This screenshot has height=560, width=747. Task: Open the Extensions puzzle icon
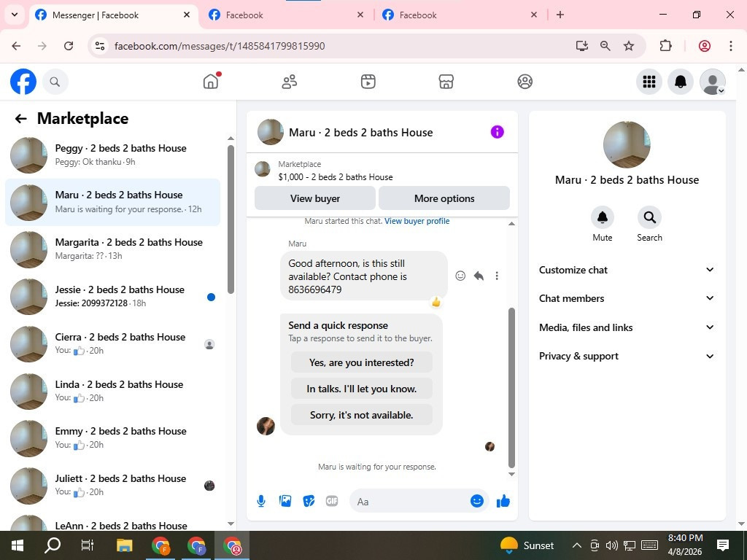coord(665,46)
